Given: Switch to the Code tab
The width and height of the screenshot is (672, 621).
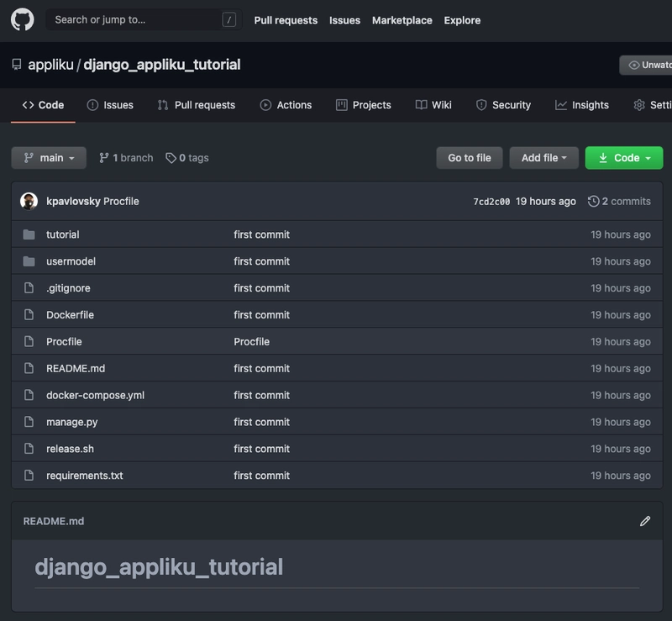Looking at the screenshot, I should click(x=44, y=105).
